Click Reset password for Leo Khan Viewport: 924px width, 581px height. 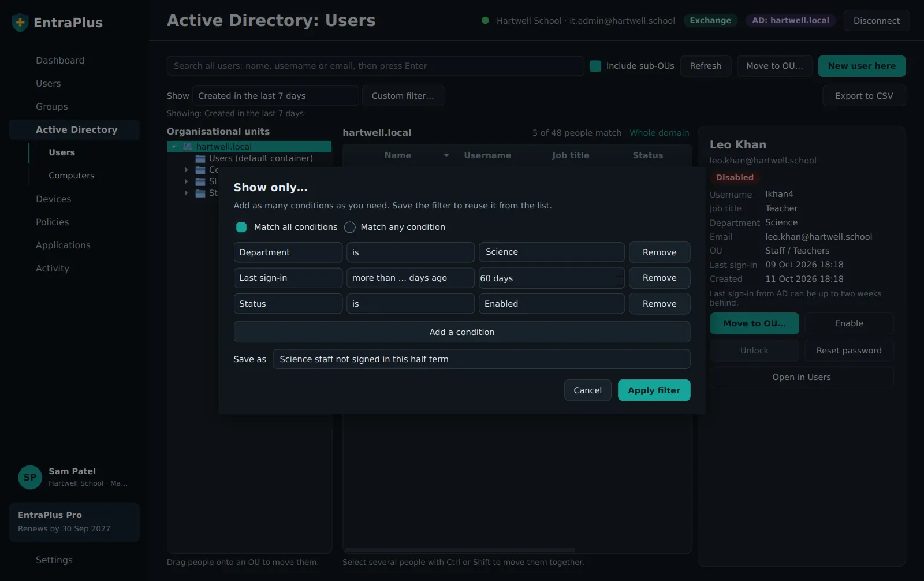(x=849, y=351)
